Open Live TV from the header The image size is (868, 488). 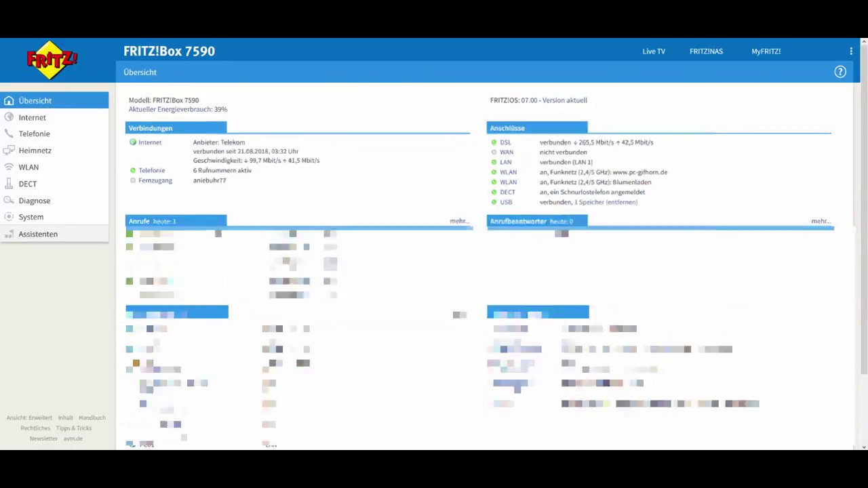(654, 52)
